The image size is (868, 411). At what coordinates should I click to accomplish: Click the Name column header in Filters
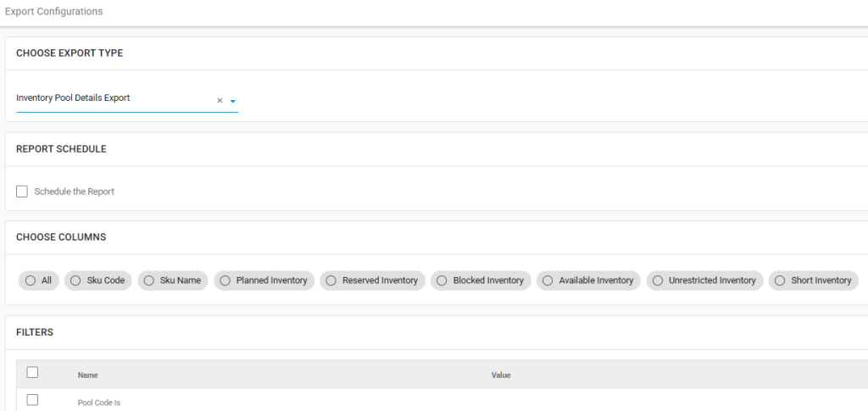tap(87, 375)
